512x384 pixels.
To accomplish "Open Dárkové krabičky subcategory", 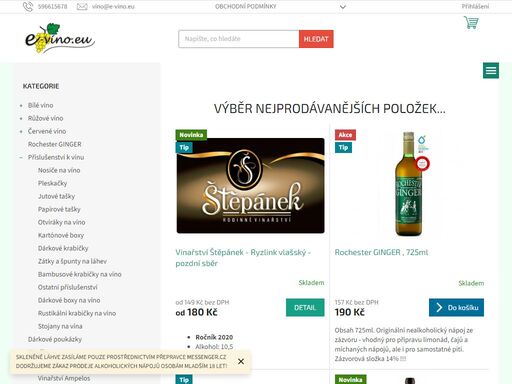I will click(63, 248).
